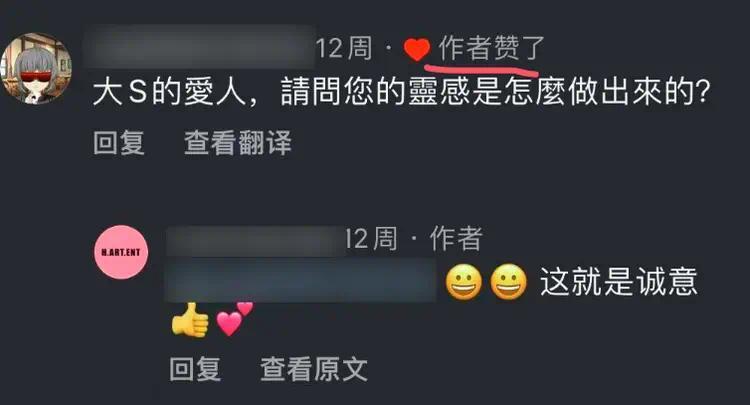Tap the blurred mention in the author's reply
The image size is (750, 405).
(300, 281)
